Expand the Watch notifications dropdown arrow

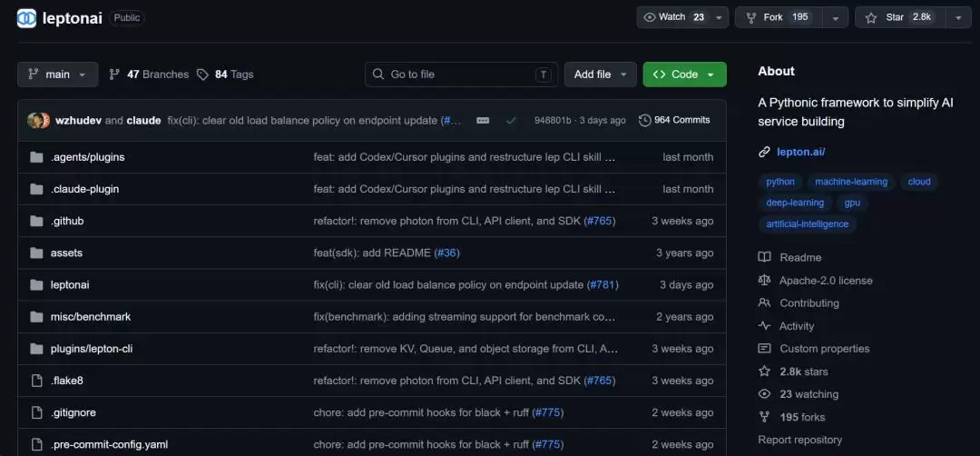pos(720,17)
